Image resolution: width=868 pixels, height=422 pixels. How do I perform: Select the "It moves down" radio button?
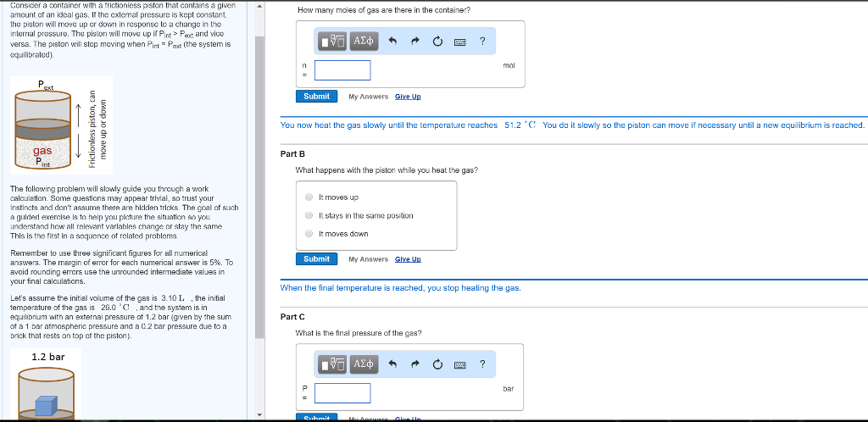tap(309, 234)
